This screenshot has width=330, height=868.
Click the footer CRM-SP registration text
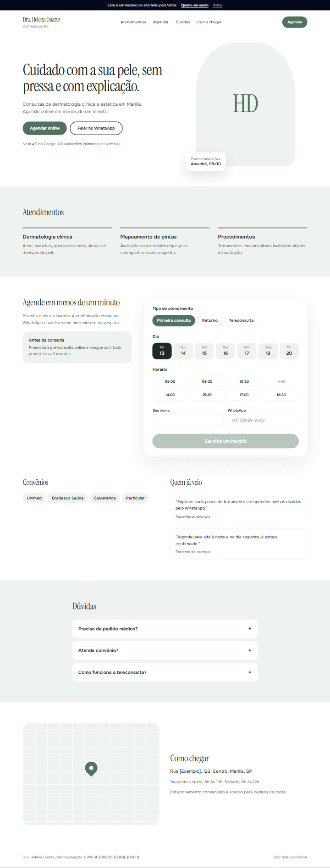(x=81, y=857)
